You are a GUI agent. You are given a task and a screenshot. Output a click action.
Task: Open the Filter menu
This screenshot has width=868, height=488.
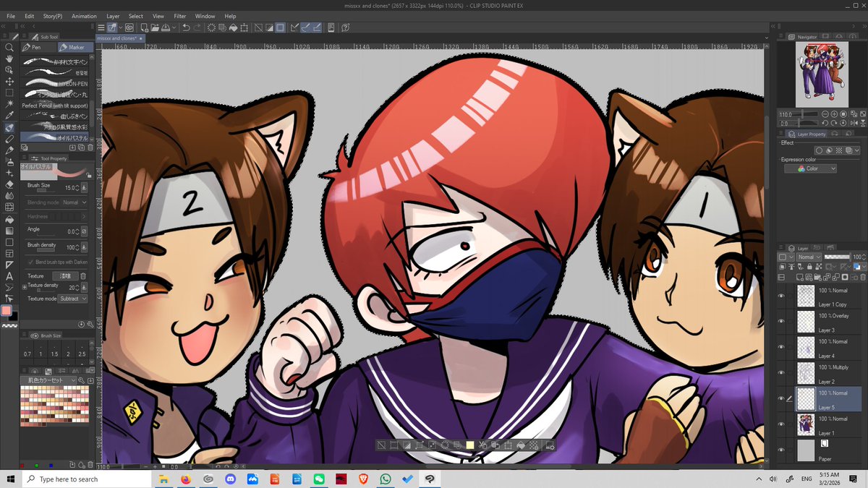pyautogui.click(x=180, y=16)
